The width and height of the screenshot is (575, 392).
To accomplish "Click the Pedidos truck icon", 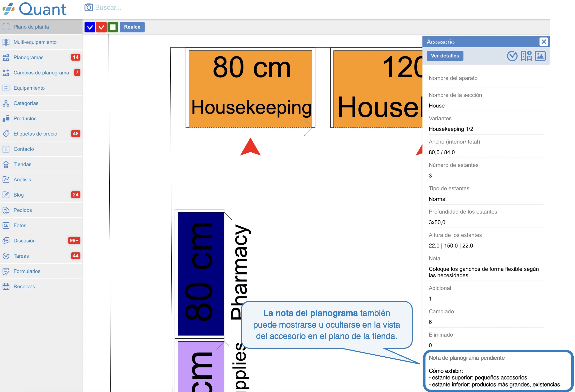I will [6, 210].
